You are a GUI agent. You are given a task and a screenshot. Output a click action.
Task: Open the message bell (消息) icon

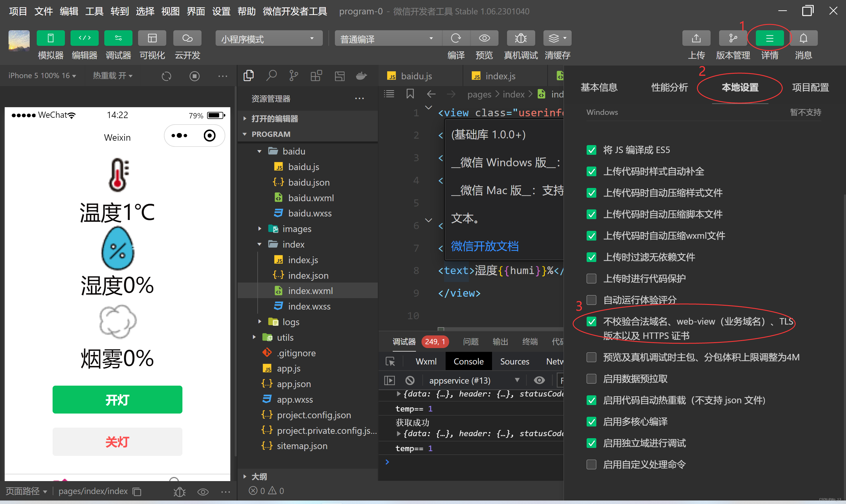[x=803, y=38]
